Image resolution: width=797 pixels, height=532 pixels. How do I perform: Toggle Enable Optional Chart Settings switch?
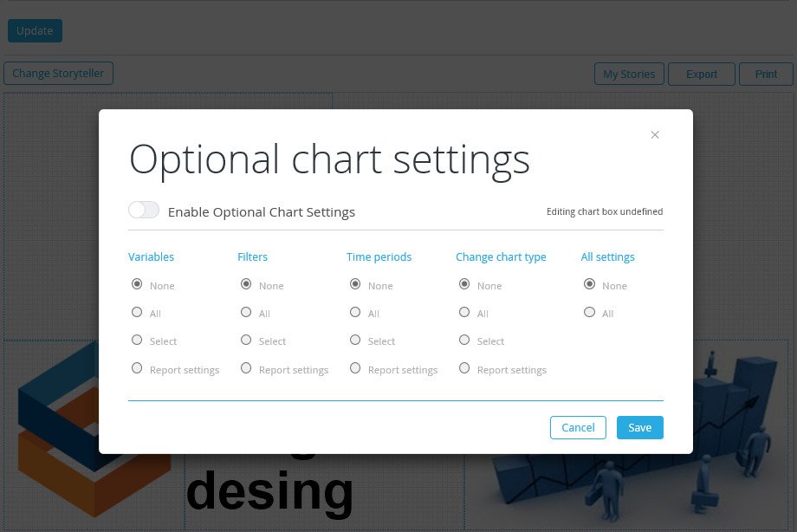tap(144, 210)
